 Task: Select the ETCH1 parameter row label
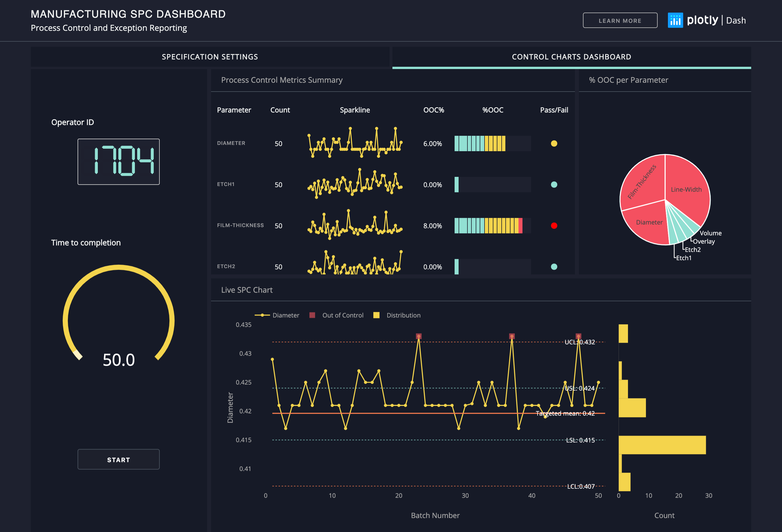226,184
